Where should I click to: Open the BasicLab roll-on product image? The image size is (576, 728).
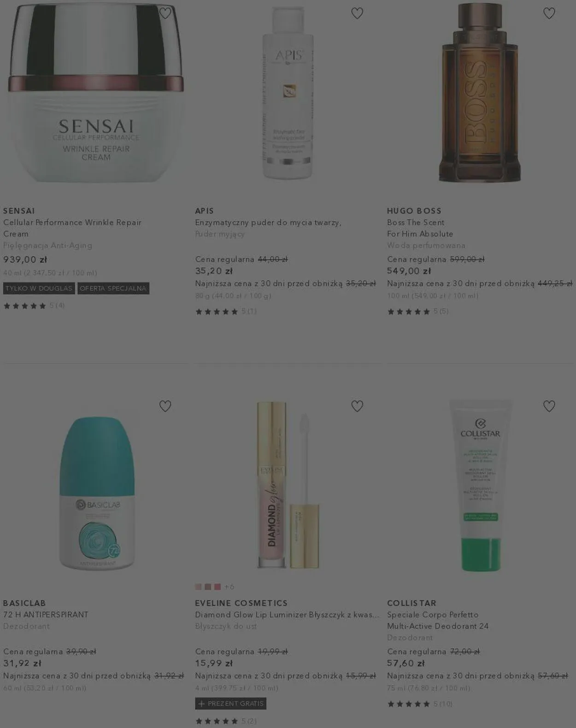coord(97,493)
